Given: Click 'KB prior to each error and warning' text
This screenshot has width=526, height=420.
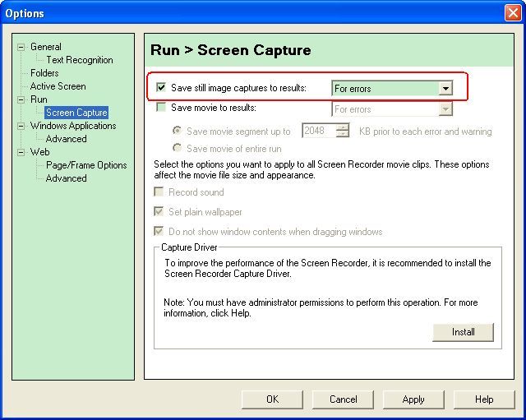Looking at the screenshot, I should pos(426,132).
